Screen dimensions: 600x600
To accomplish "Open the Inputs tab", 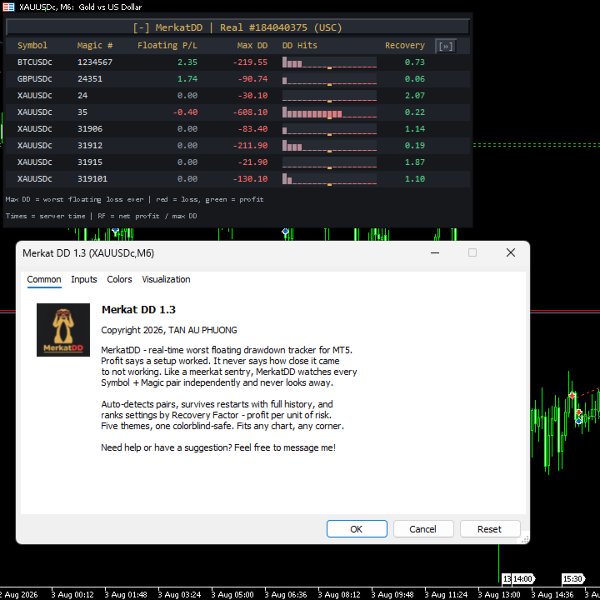I will tap(84, 279).
